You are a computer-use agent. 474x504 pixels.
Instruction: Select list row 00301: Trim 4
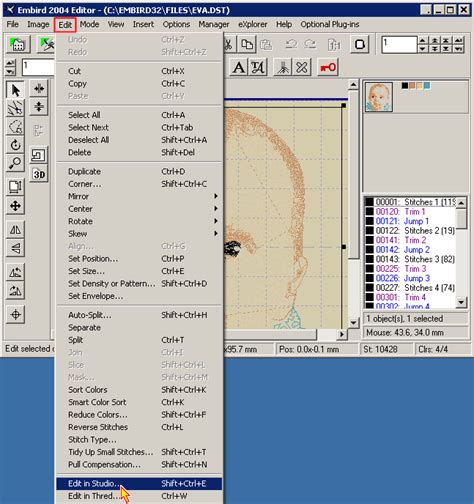point(410,297)
